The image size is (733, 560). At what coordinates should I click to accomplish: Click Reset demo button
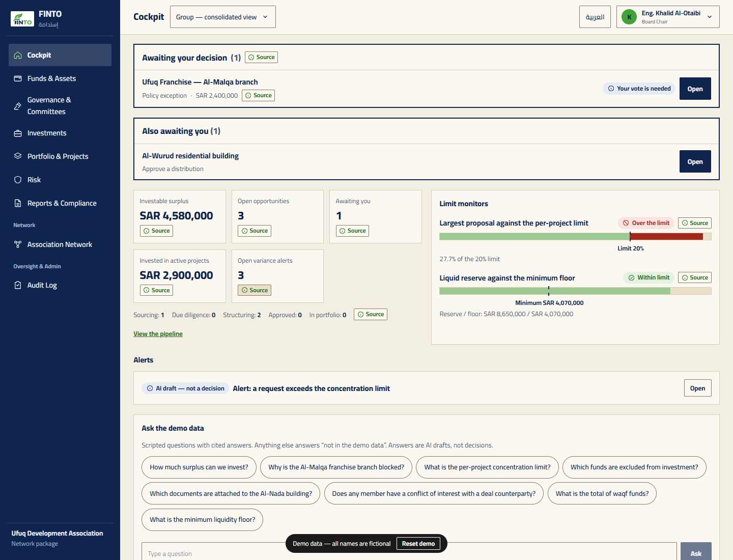point(418,544)
